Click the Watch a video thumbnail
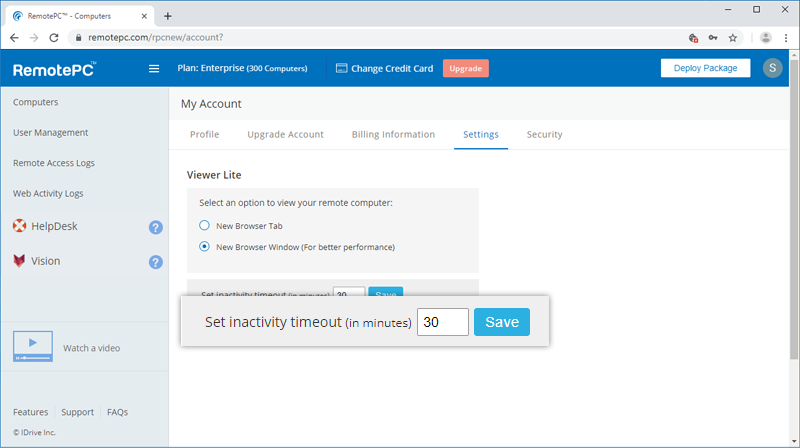800x448 pixels. coord(33,346)
